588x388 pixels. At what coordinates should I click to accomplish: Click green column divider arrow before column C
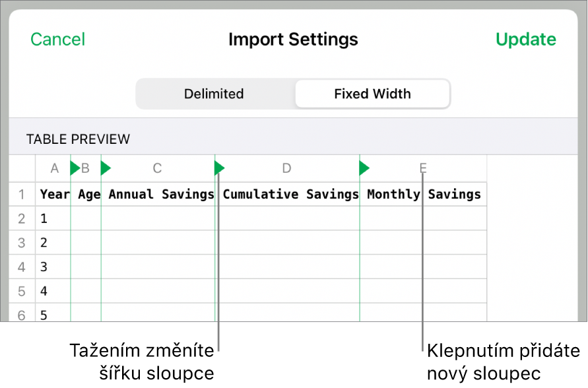point(106,169)
